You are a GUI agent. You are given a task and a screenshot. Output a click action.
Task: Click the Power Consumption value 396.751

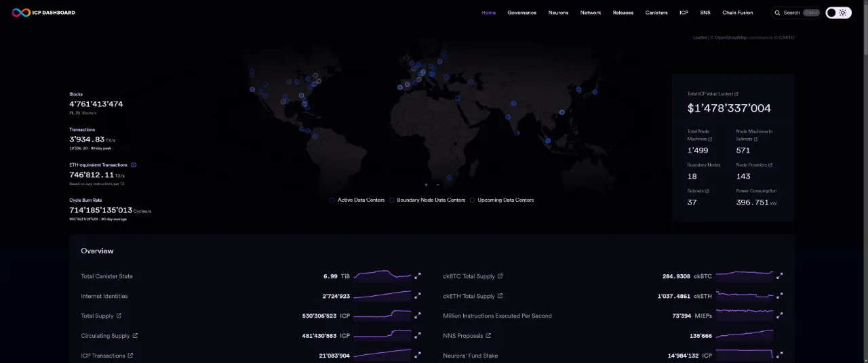coord(753,202)
